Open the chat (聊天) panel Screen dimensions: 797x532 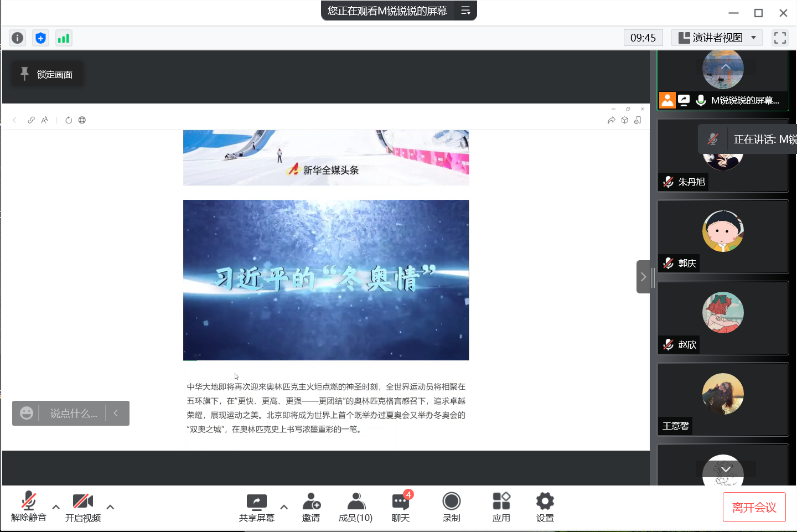click(x=401, y=507)
